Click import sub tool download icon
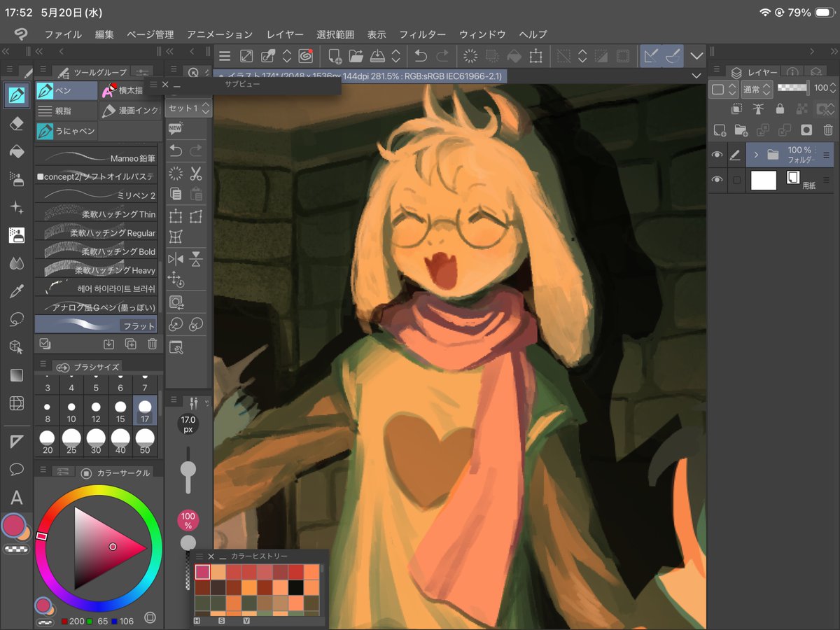 click(x=108, y=344)
